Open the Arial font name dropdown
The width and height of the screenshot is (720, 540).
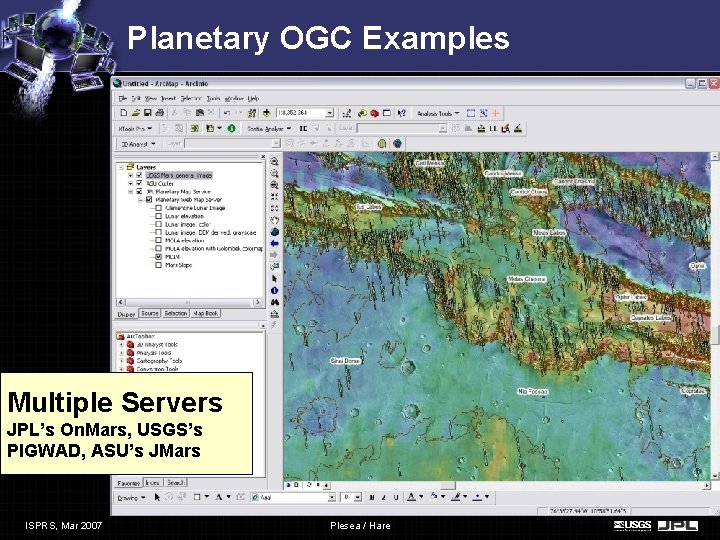[331, 497]
